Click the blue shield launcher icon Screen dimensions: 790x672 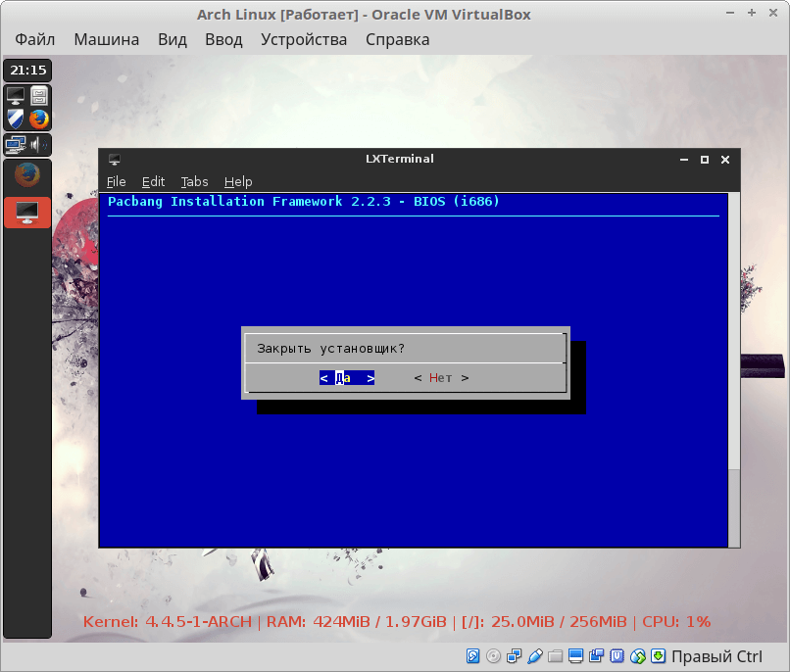pos(16,120)
